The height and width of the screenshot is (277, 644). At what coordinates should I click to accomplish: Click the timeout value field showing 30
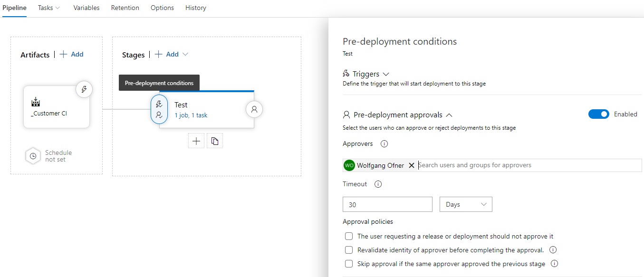[387, 204]
